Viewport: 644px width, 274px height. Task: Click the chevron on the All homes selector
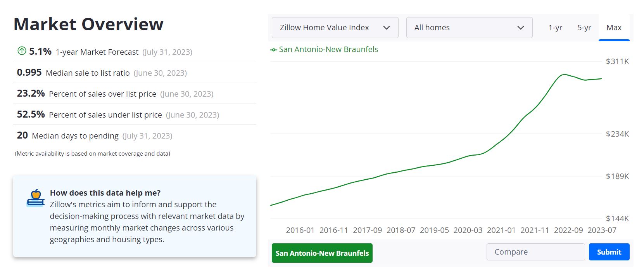tap(521, 28)
